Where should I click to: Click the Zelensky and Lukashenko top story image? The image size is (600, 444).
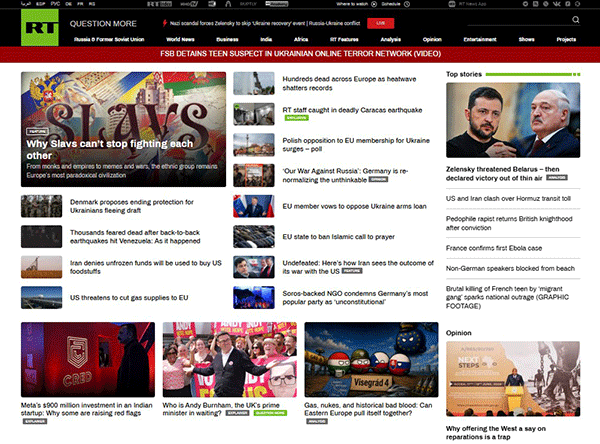coord(513,120)
